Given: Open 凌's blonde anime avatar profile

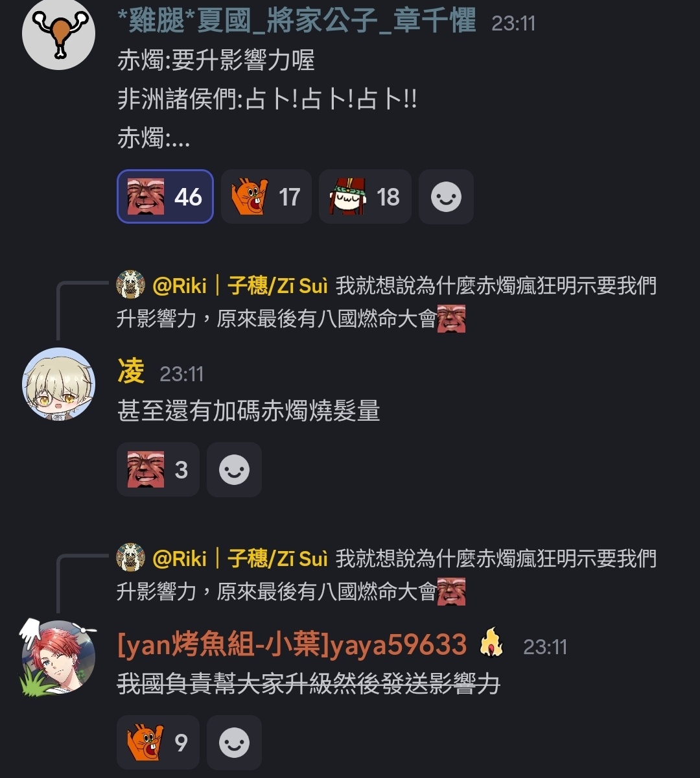Looking at the screenshot, I should pyautogui.click(x=59, y=384).
